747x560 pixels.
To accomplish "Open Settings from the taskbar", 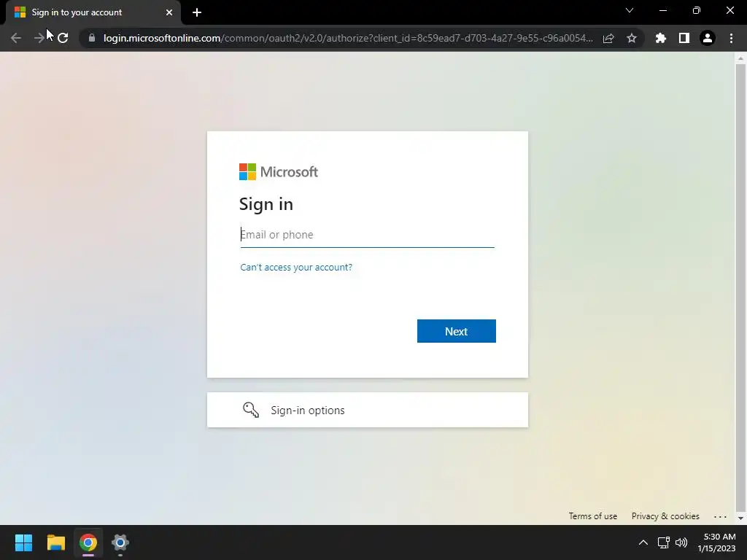I will 120,542.
